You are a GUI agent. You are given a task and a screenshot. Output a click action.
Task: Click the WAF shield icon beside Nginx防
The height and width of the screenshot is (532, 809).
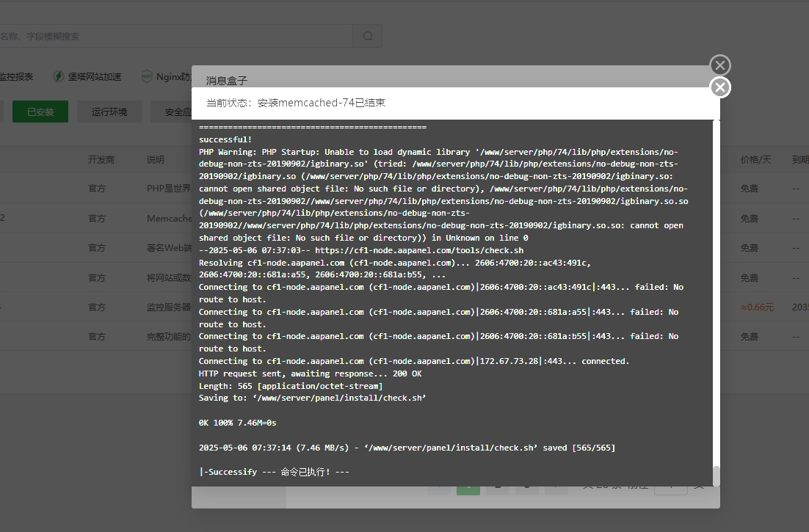point(147,76)
